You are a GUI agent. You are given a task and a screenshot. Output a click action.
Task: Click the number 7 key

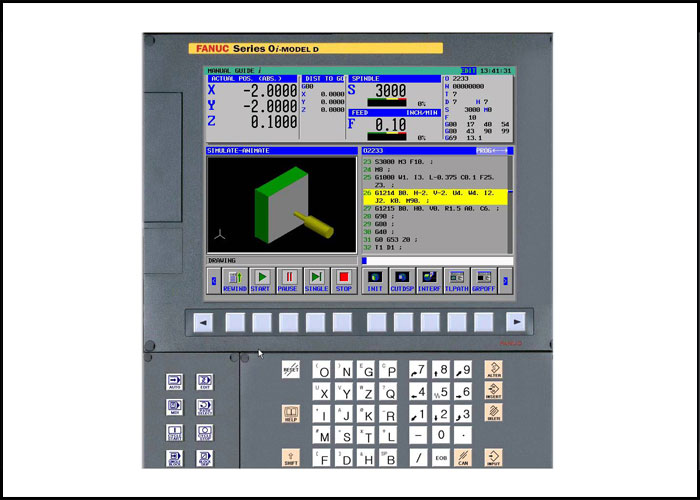(418, 370)
